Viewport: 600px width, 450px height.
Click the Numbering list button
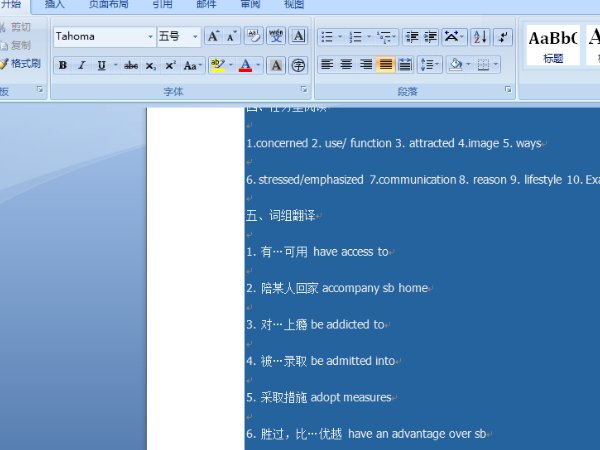coord(355,37)
